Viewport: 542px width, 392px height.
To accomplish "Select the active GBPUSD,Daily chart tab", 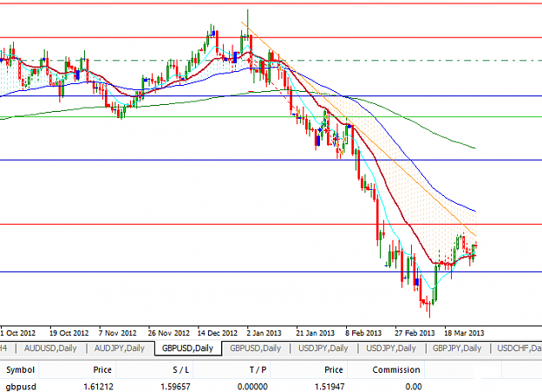I will pyautogui.click(x=187, y=348).
